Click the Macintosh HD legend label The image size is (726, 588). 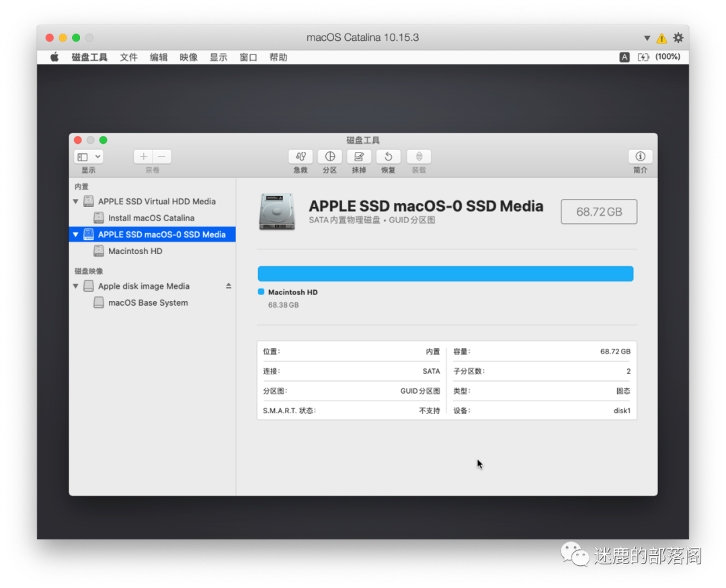tap(292, 292)
